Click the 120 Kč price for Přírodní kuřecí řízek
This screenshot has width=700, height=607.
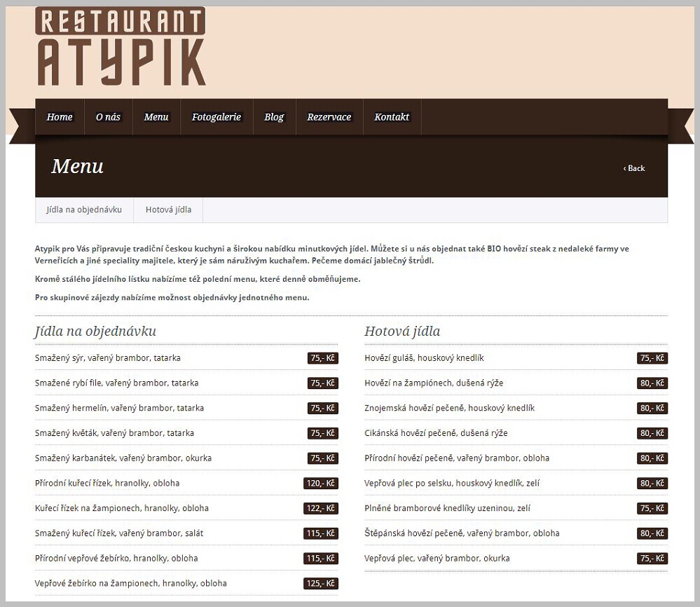(x=321, y=483)
